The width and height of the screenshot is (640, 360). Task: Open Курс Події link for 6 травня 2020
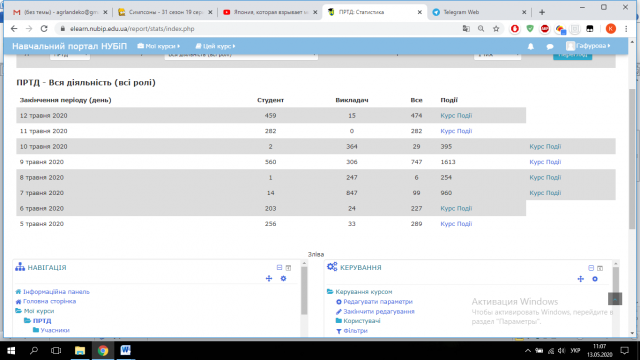pyautogui.click(x=456, y=209)
